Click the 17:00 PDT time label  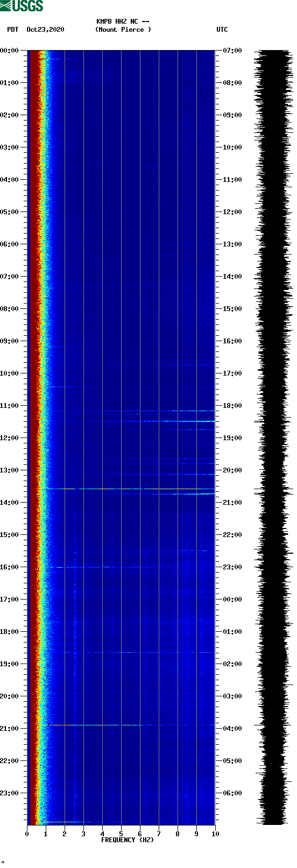[x=9, y=599]
